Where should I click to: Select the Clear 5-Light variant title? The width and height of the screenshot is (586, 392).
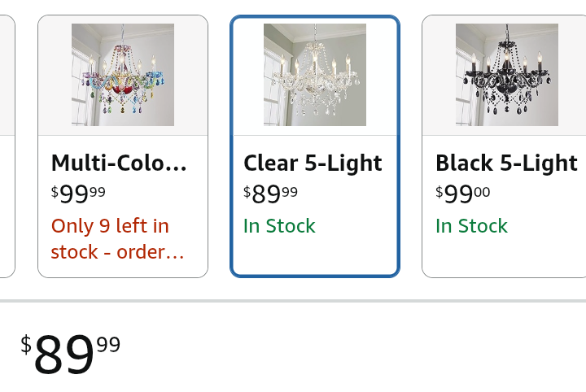coord(313,163)
